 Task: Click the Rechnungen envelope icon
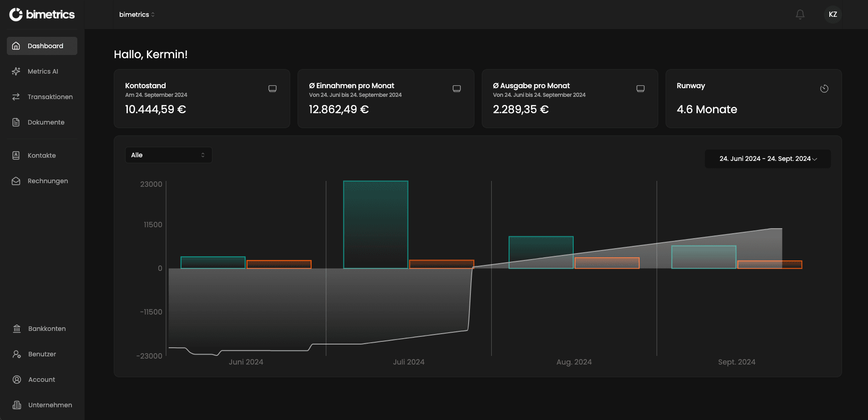[x=16, y=181]
